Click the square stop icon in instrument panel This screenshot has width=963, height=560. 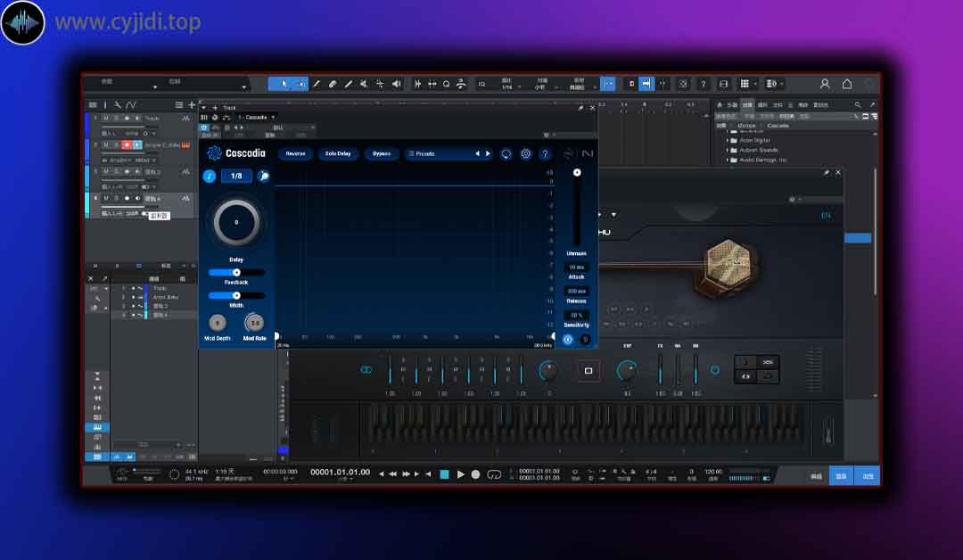click(x=588, y=370)
